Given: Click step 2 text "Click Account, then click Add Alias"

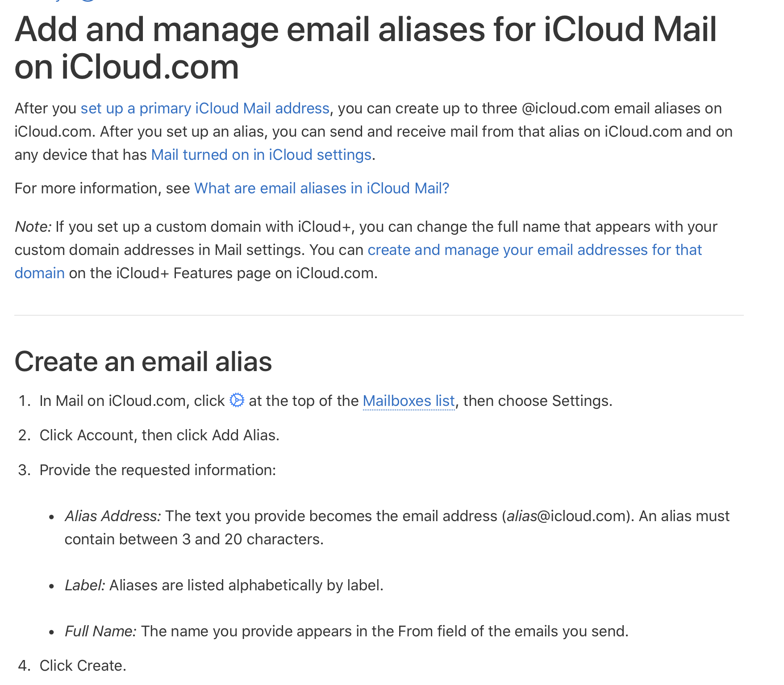Looking at the screenshot, I should coord(159,435).
